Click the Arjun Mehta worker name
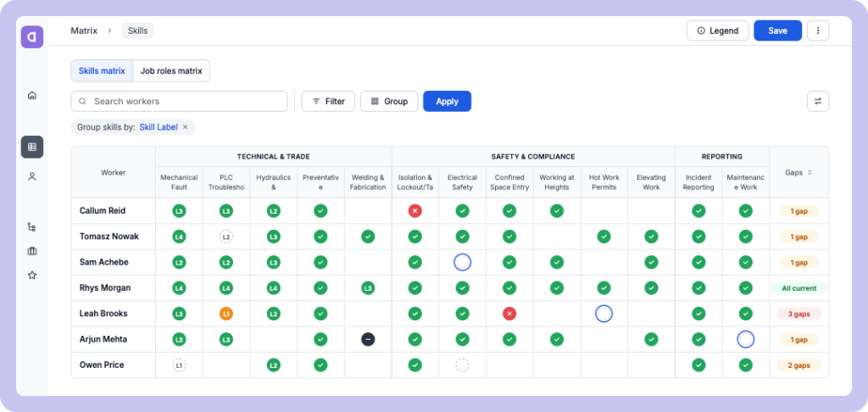Image resolution: width=868 pixels, height=412 pixels. point(103,339)
